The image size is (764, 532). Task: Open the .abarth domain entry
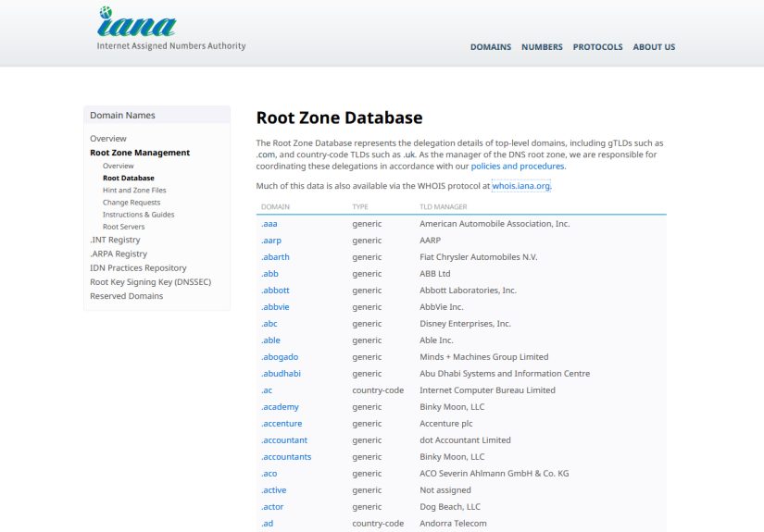pos(275,257)
